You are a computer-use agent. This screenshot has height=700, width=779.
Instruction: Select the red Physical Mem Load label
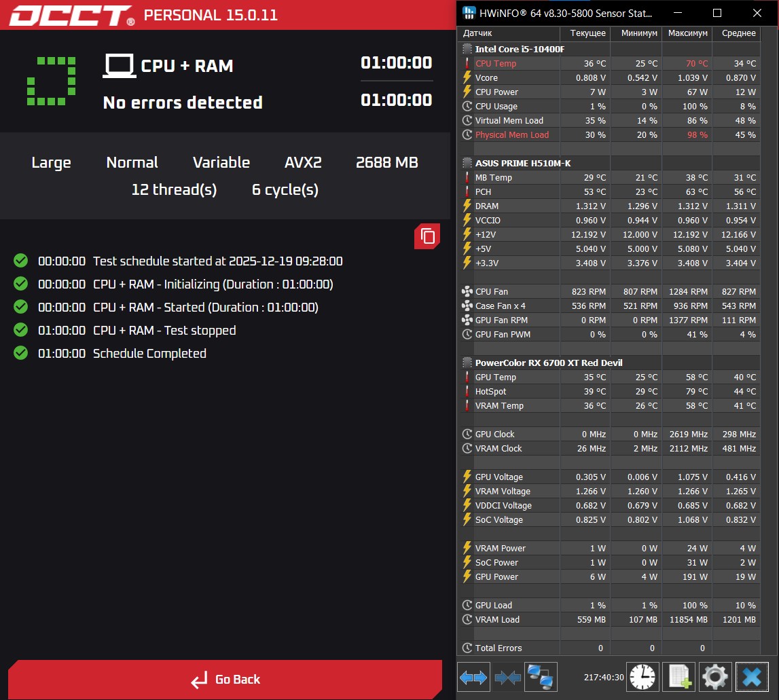pyautogui.click(x=511, y=134)
